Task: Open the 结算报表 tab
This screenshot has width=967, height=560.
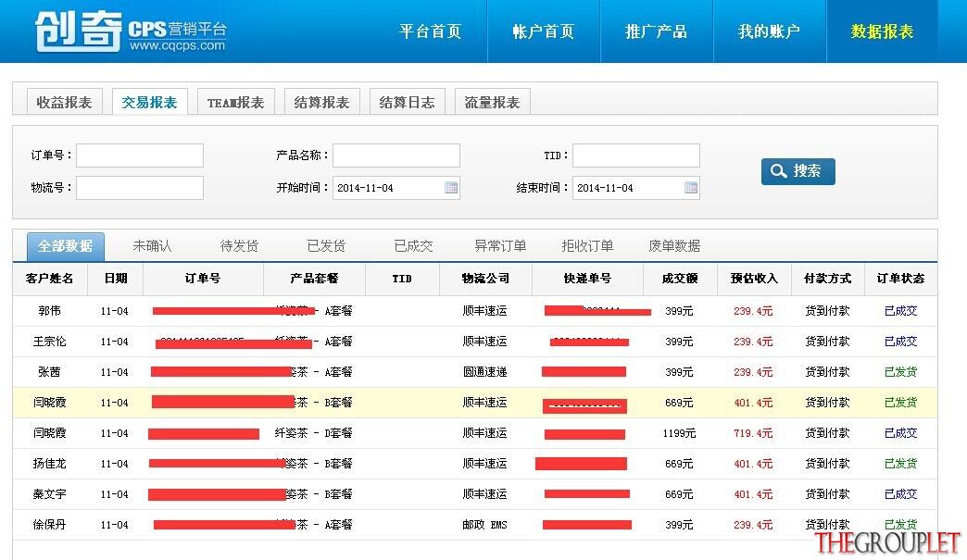Action: point(322,102)
